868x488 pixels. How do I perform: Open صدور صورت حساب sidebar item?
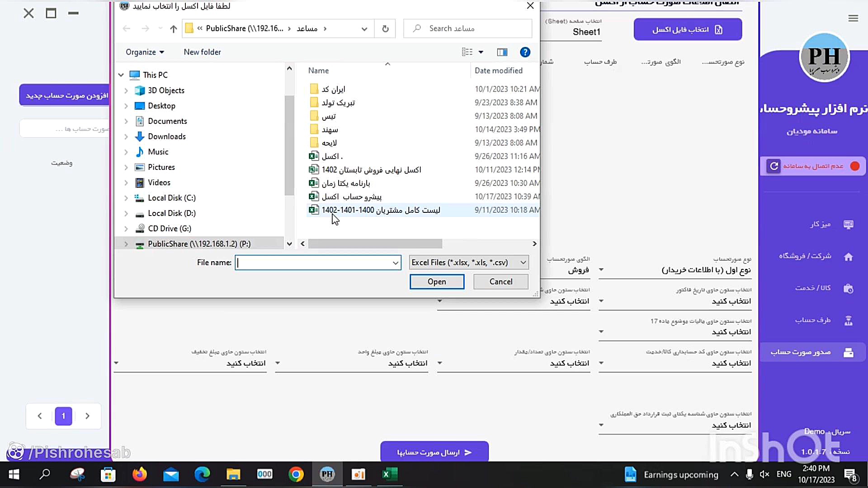[x=812, y=352]
